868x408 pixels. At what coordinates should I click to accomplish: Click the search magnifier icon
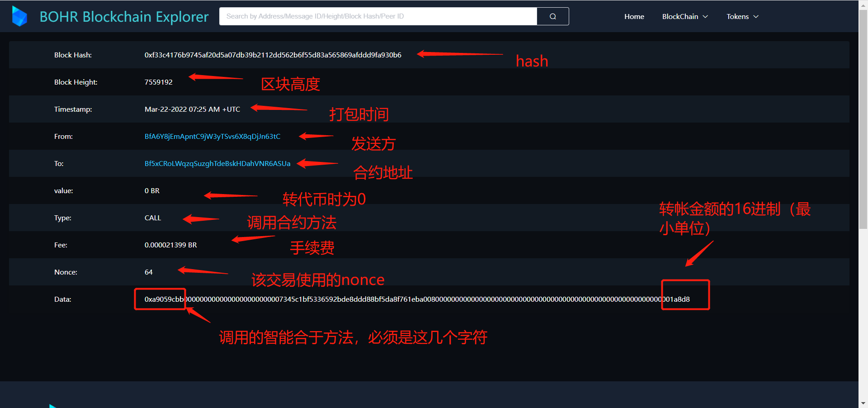(x=552, y=16)
